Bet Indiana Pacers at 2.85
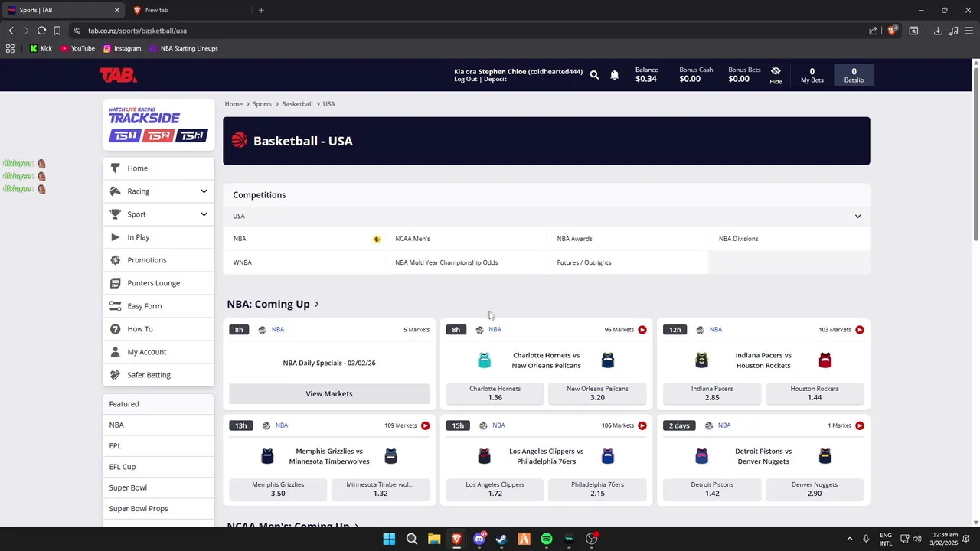980x551 pixels. (712, 393)
